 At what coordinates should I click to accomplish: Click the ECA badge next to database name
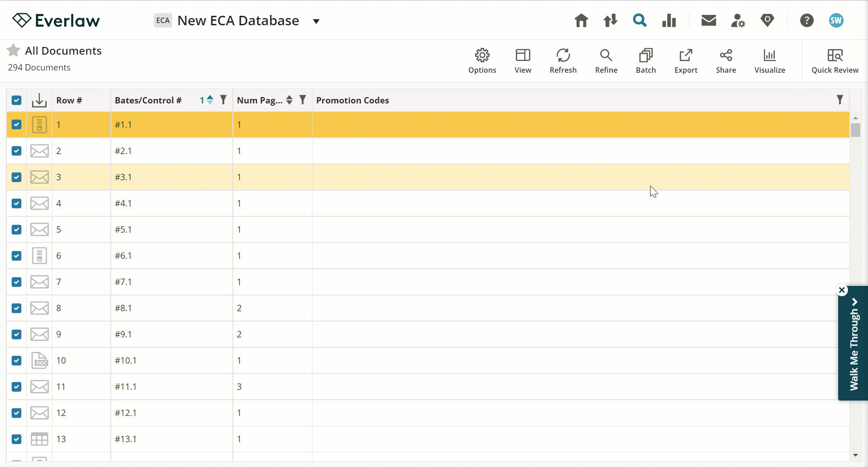[x=163, y=20]
